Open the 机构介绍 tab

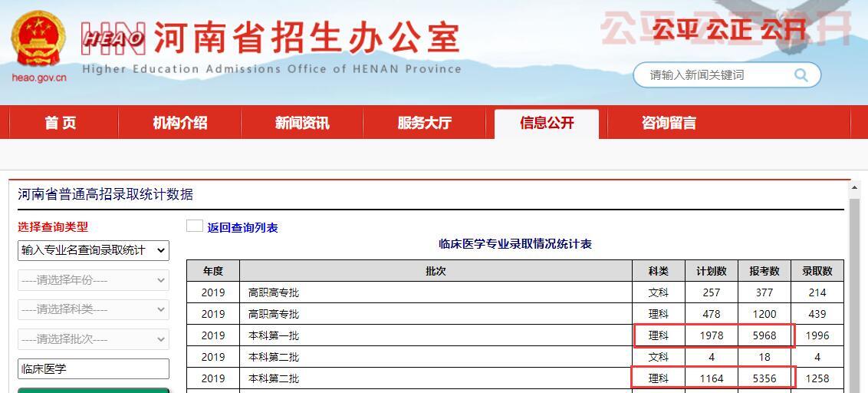[x=179, y=123]
